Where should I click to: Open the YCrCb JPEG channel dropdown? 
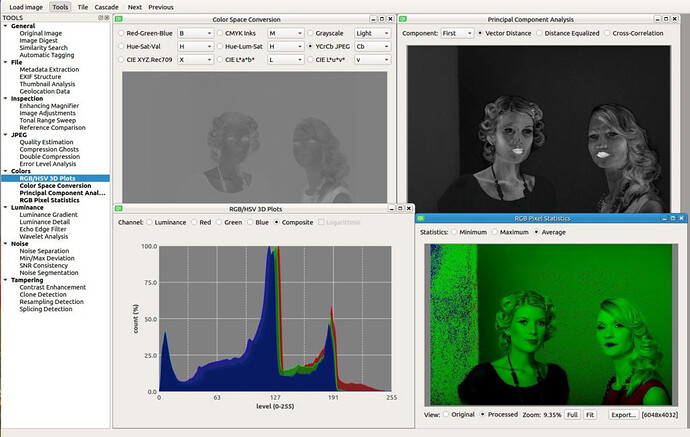371,46
